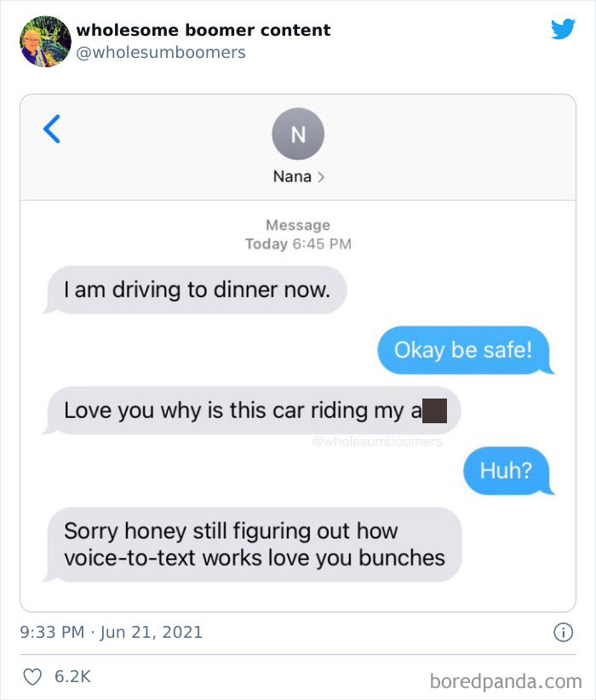Click the 'N' contact avatar circle
The width and height of the screenshot is (596, 700).
tap(297, 134)
